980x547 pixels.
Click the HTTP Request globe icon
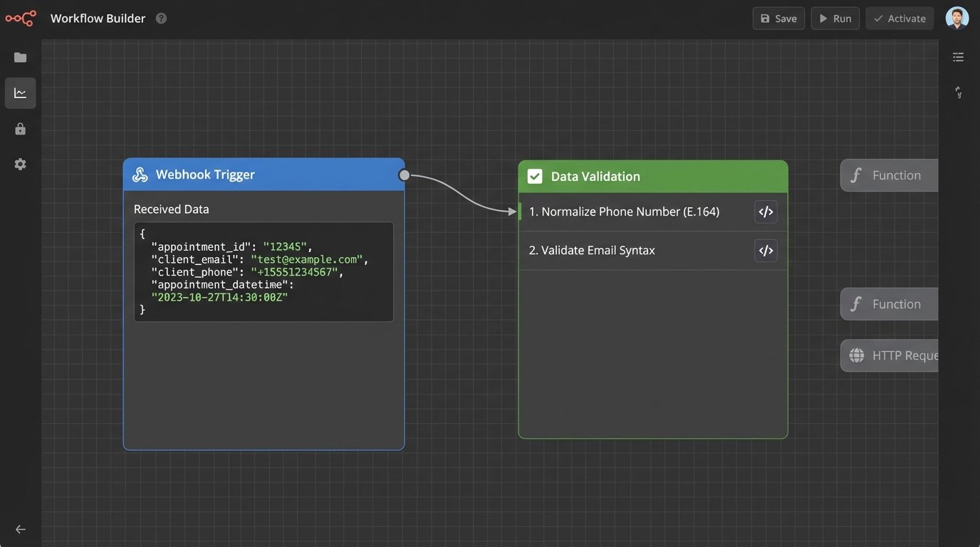click(855, 355)
